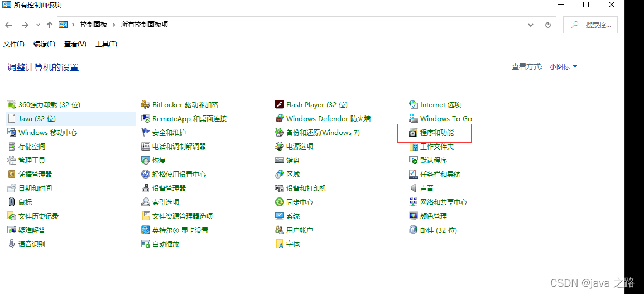Click the 程序和功能 icon
This screenshot has width=644, height=294.
pyautogui.click(x=413, y=133)
